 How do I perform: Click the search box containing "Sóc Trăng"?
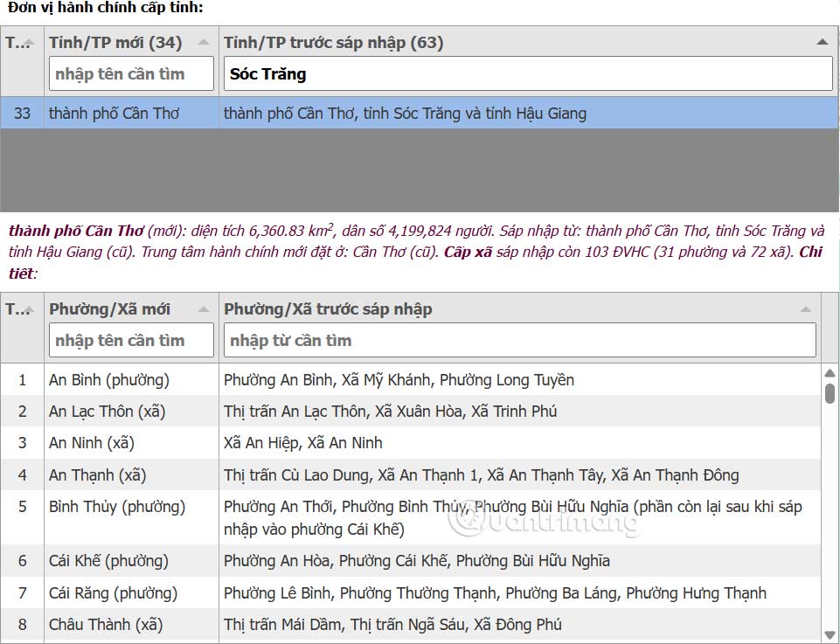point(524,73)
